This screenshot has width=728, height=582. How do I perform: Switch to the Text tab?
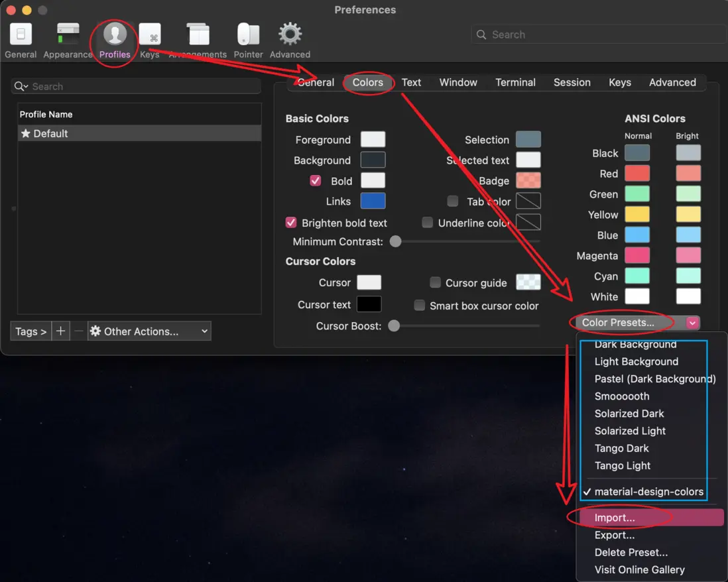411,82
